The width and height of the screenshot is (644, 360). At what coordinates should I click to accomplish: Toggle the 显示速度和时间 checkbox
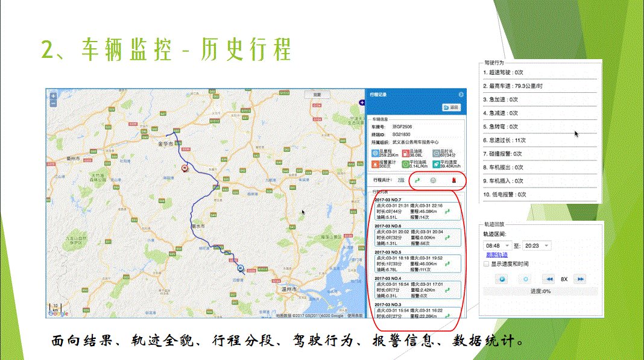point(486,264)
